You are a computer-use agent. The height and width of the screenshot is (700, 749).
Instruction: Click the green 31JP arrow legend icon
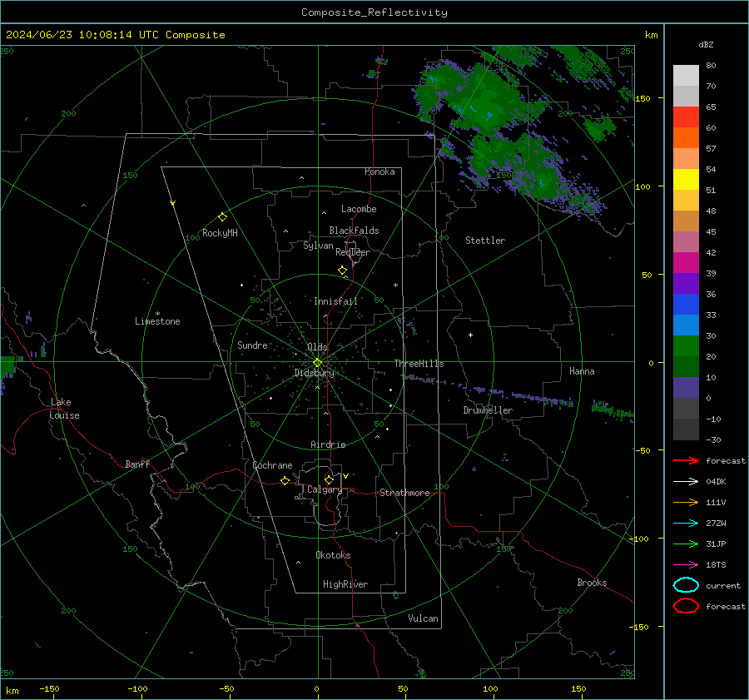pos(686,544)
